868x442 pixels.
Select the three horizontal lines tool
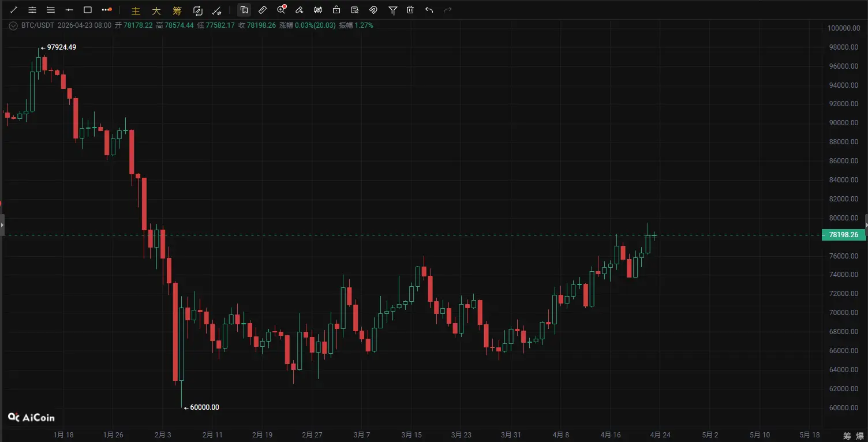51,10
